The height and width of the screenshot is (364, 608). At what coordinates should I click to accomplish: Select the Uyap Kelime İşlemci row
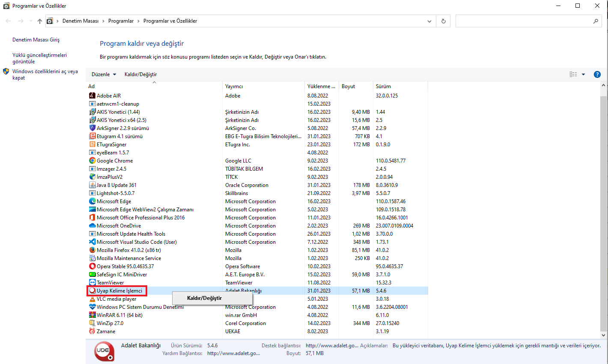(x=257, y=291)
